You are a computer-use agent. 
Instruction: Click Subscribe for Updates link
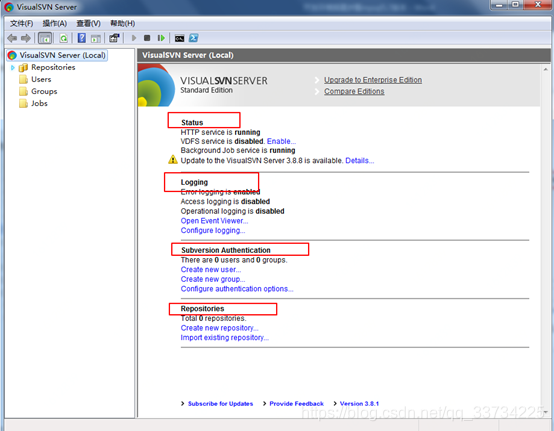tap(220, 403)
